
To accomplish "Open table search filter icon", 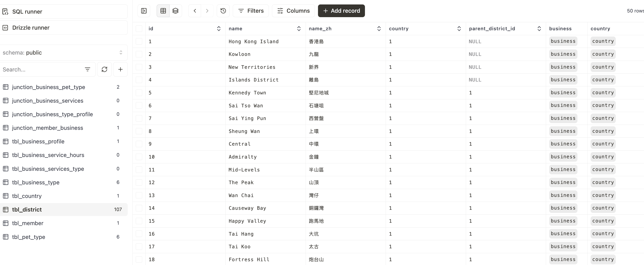I will [x=87, y=69].
